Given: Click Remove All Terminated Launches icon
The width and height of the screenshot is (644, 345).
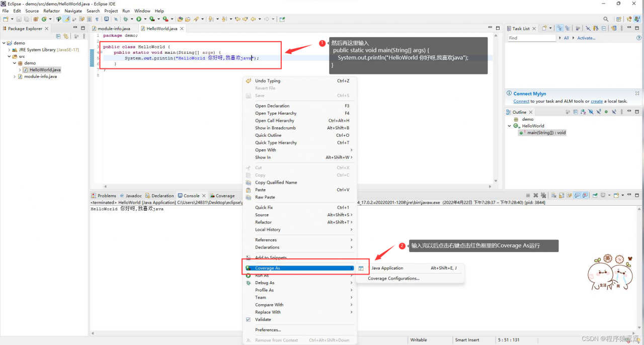Looking at the screenshot, I should tap(543, 195).
